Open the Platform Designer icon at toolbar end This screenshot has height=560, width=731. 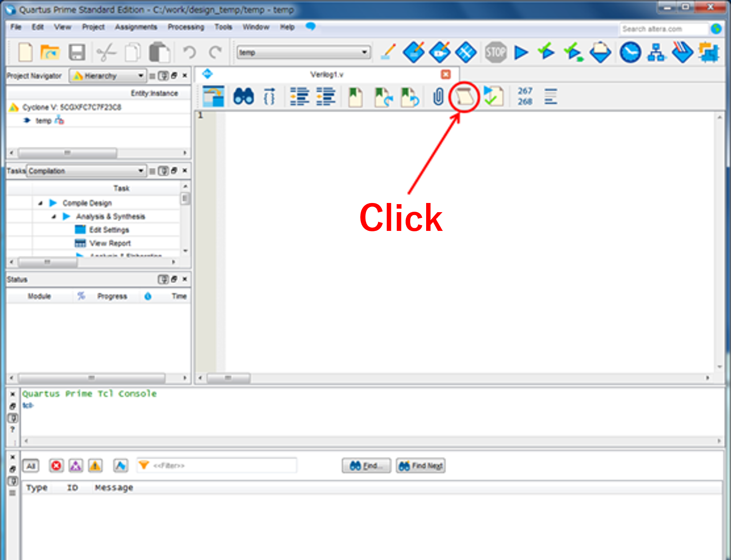click(x=709, y=52)
